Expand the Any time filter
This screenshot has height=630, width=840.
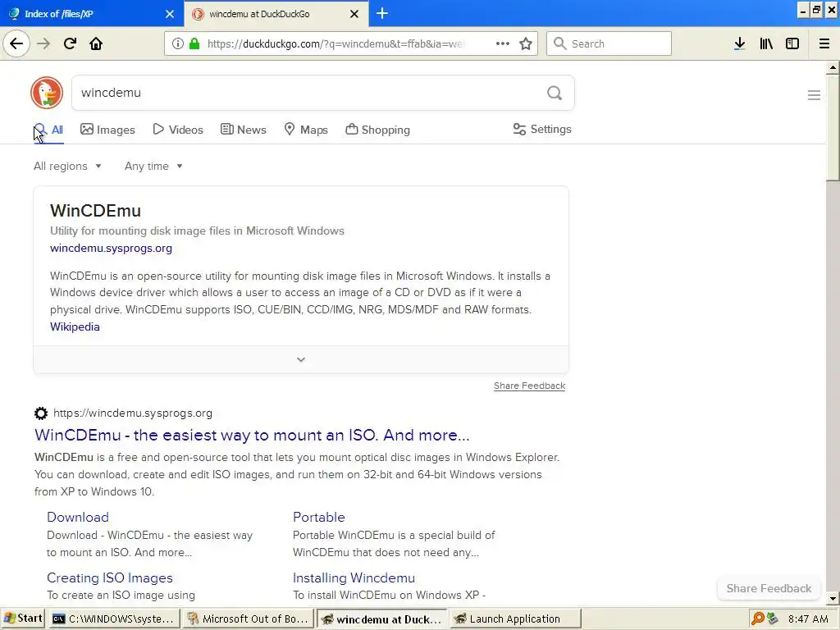pos(153,166)
